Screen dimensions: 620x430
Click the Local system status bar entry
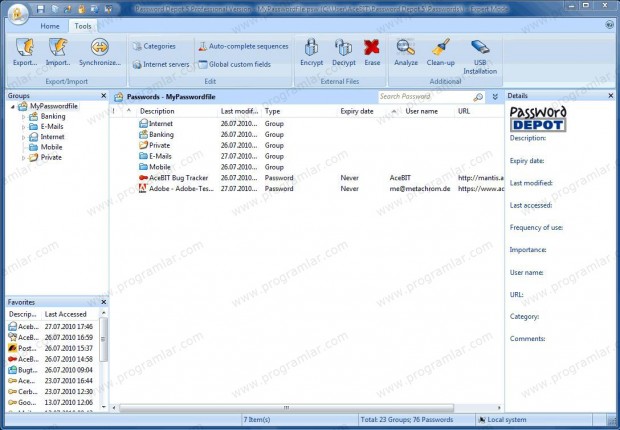[x=502, y=420]
